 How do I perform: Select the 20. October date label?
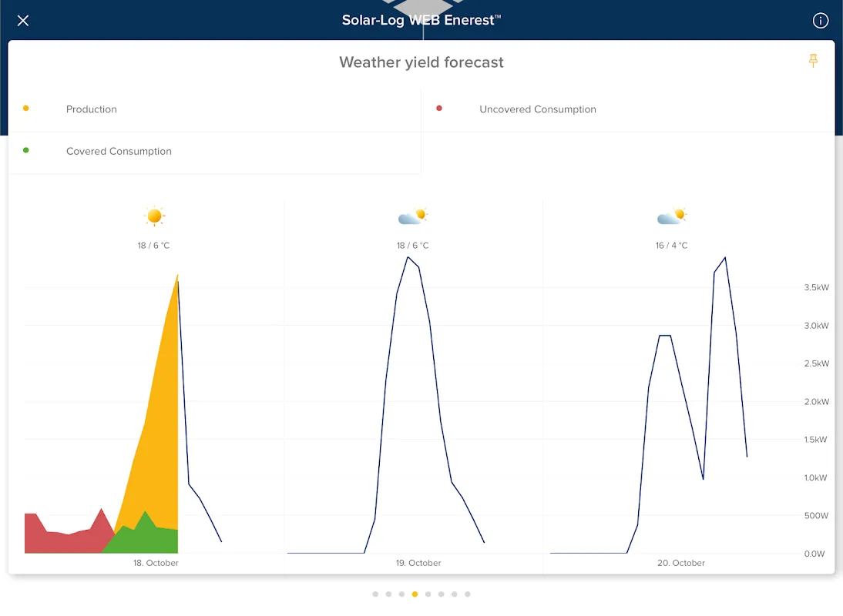[680, 563]
